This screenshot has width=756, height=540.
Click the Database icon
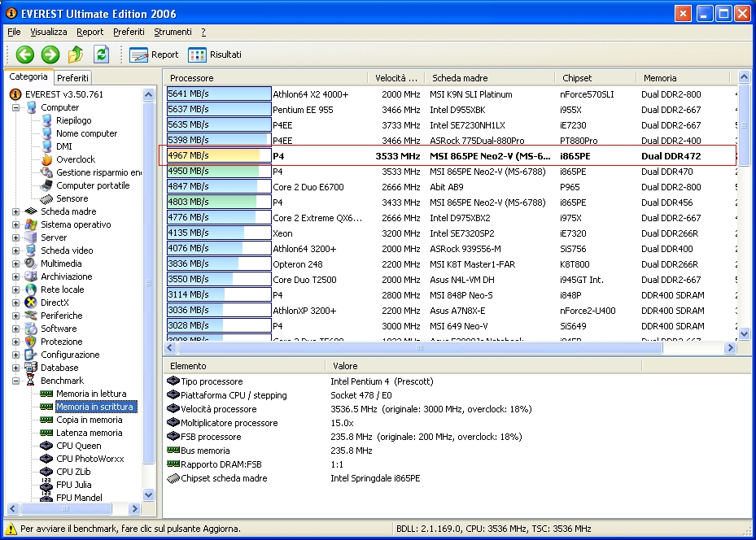coord(31,368)
